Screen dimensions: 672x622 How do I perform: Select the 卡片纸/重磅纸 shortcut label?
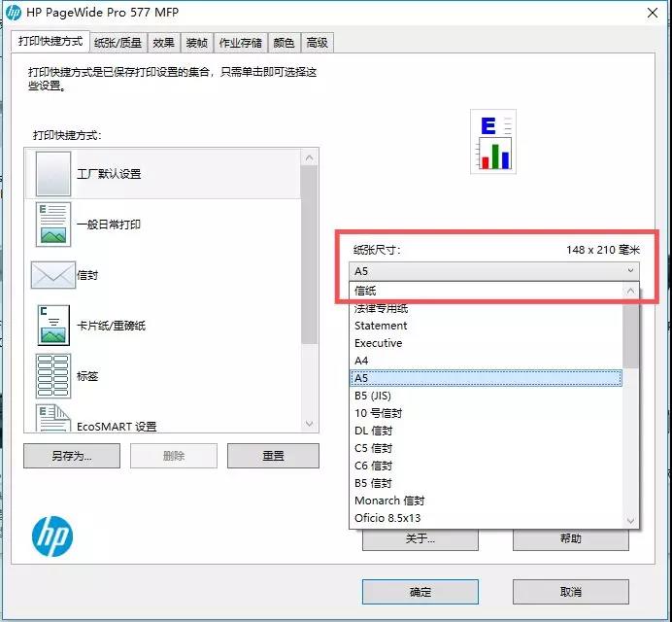coord(112,326)
